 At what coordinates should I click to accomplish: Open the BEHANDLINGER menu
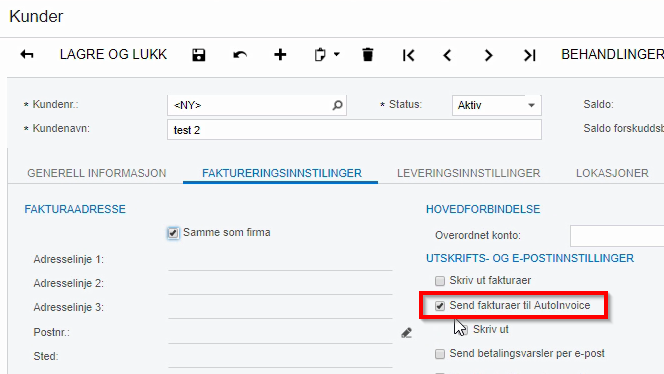click(x=612, y=55)
